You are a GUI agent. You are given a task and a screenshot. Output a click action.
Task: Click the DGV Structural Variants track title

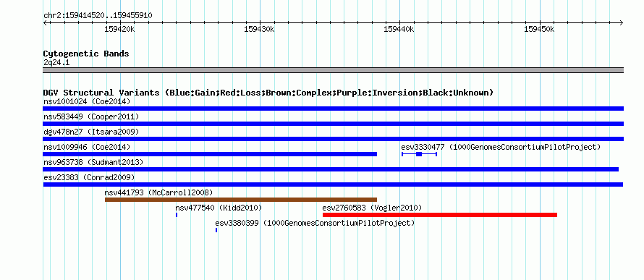(x=268, y=93)
